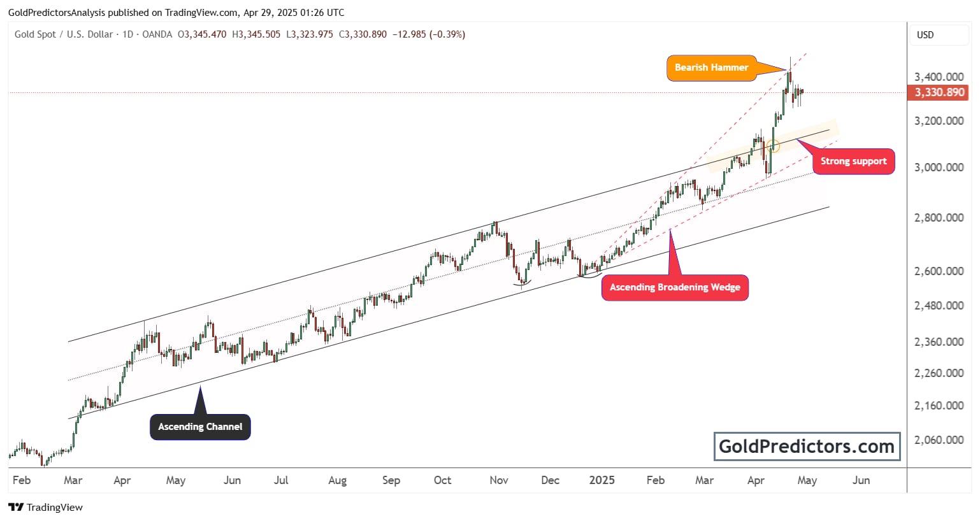This screenshot has width=980, height=521.
Task: Click the orange circle marker on the channel line
Action: [x=774, y=146]
